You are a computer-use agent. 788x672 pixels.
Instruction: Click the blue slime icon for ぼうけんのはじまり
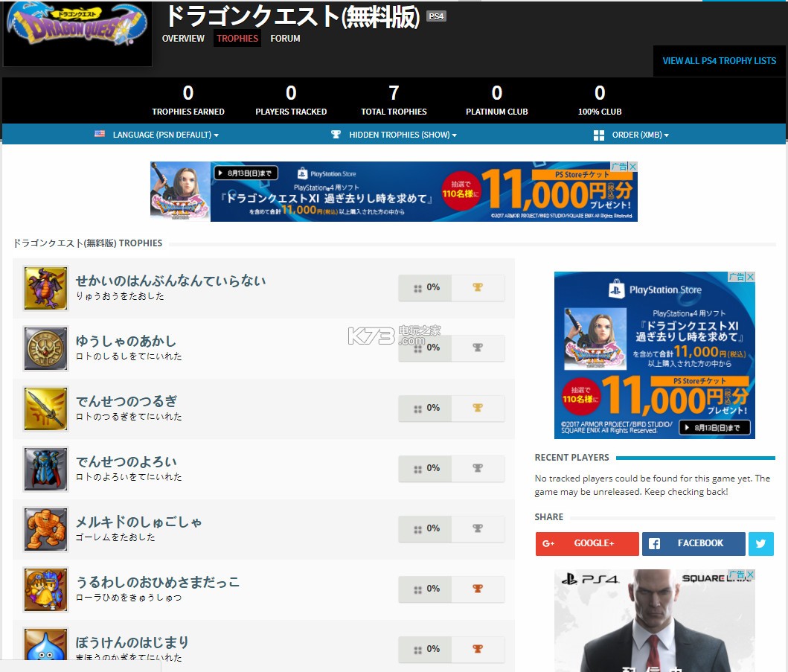45,646
